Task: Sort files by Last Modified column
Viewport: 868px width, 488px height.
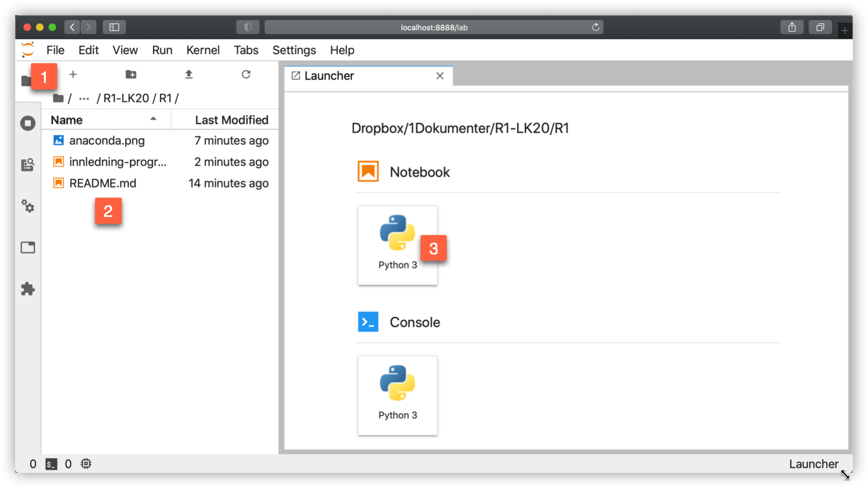Action: click(225, 120)
